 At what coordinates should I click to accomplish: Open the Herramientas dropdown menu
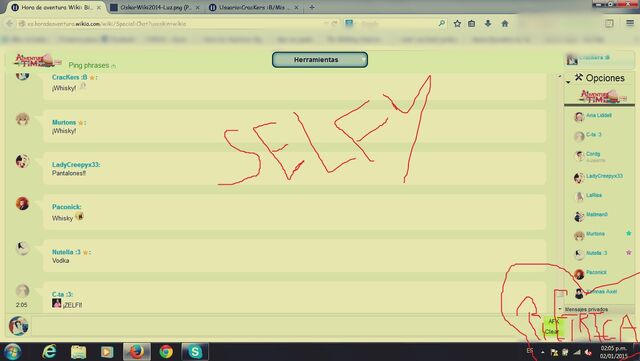pos(320,60)
